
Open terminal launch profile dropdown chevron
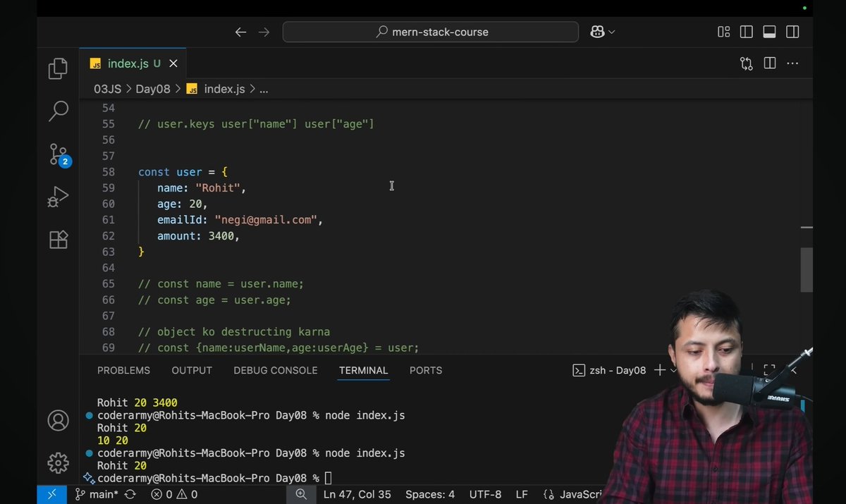[673, 370]
